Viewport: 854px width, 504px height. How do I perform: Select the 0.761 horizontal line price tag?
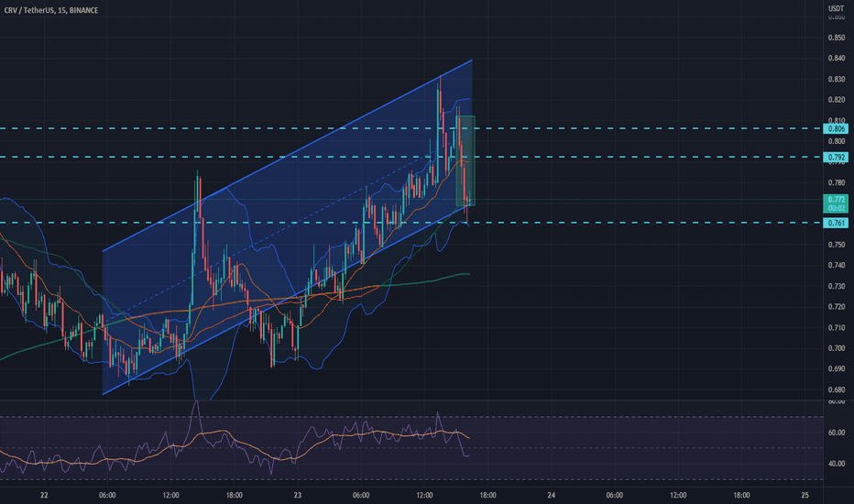tap(836, 223)
